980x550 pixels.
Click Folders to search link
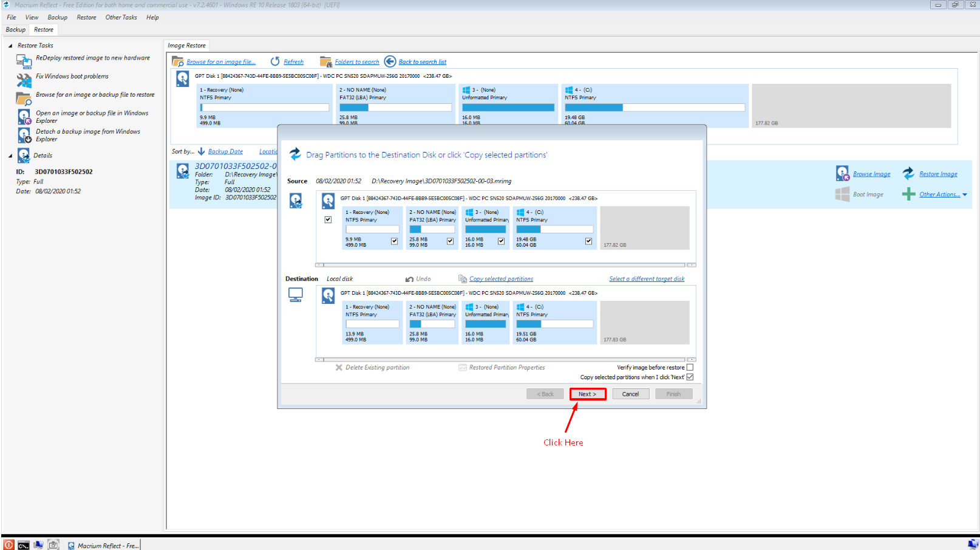[x=357, y=62]
